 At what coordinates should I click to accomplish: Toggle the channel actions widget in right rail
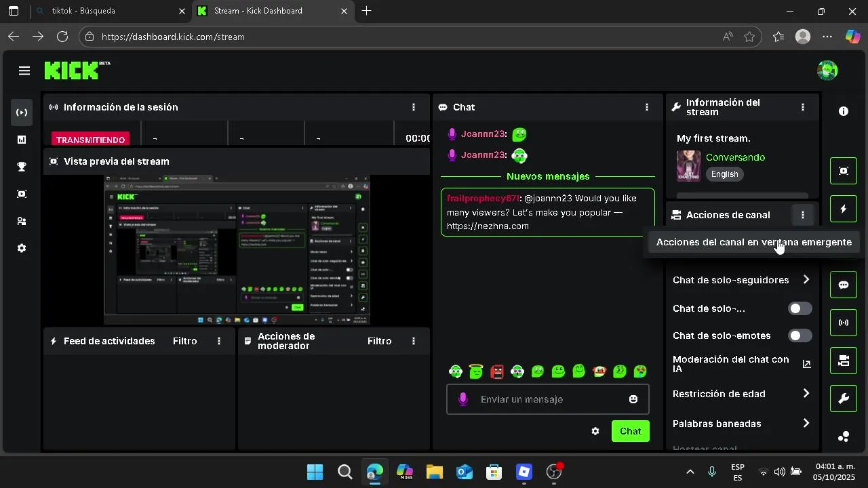(844, 361)
